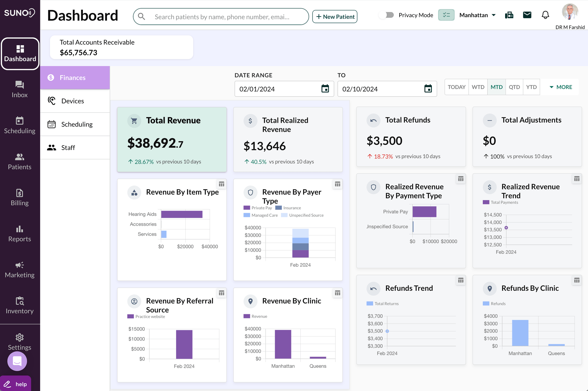Show table view for Revenue By Item Type

[221, 184]
